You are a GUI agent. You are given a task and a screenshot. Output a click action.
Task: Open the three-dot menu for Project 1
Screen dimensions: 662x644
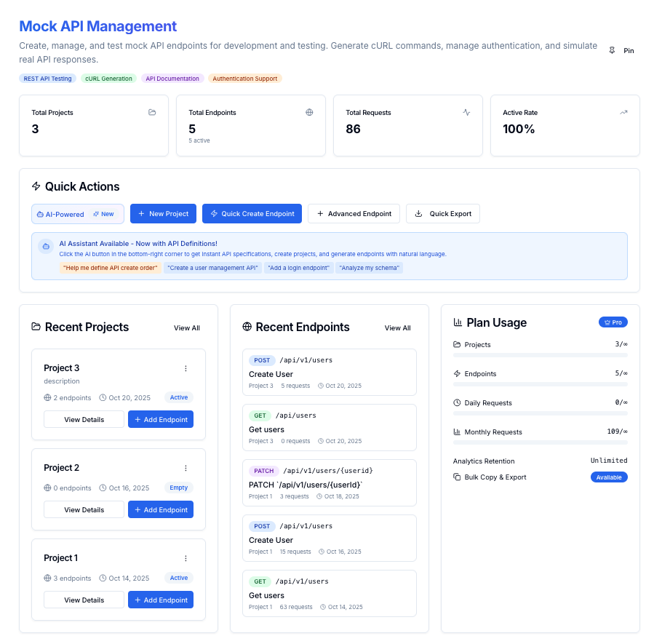pos(186,558)
